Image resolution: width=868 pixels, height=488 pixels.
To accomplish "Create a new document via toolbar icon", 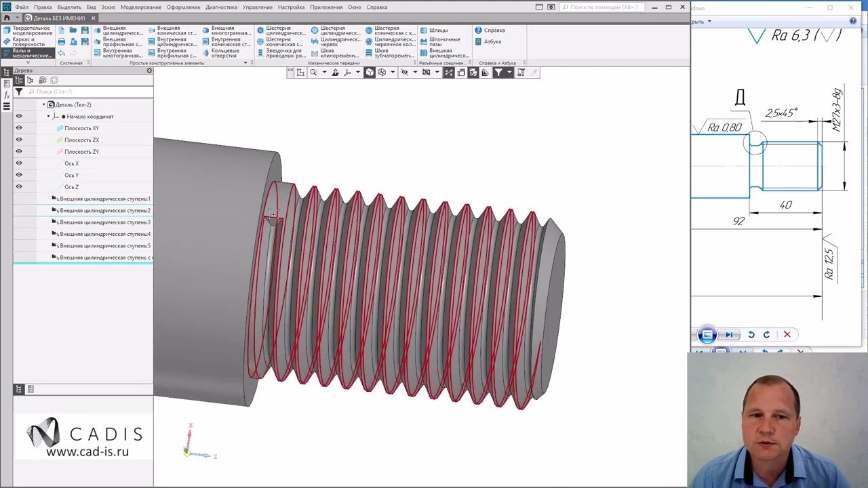I will click(61, 30).
